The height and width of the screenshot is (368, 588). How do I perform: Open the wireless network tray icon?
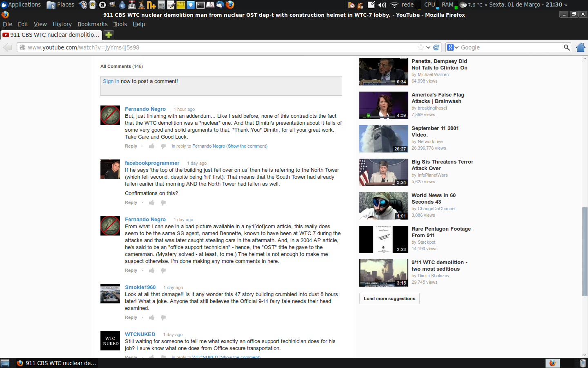coord(394,5)
